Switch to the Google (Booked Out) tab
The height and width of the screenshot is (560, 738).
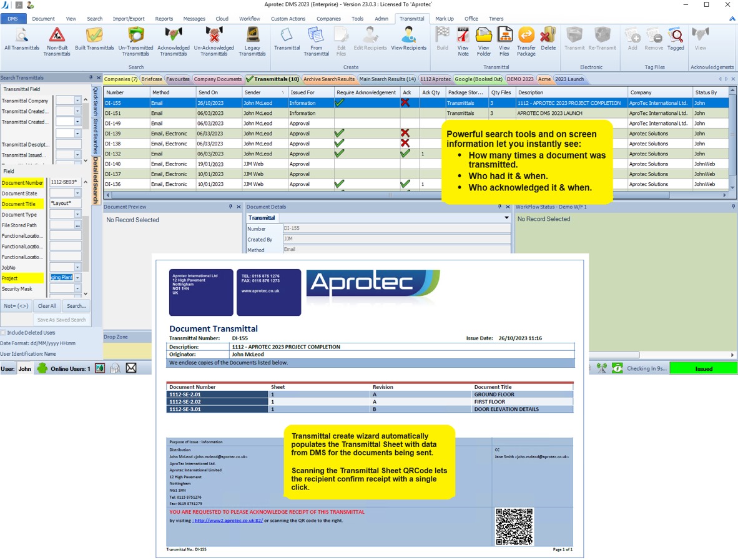tap(479, 79)
